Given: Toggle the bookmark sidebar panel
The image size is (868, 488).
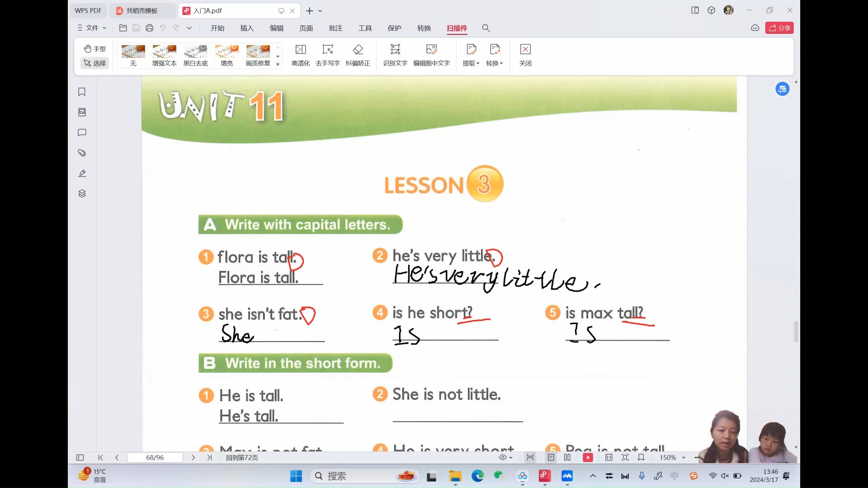Looking at the screenshot, I should tap(82, 92).
